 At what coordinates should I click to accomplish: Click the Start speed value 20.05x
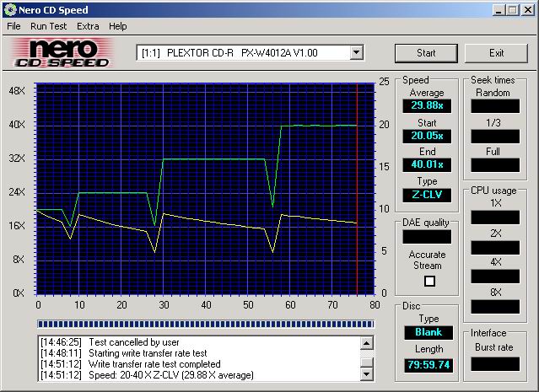coord(427,136)
